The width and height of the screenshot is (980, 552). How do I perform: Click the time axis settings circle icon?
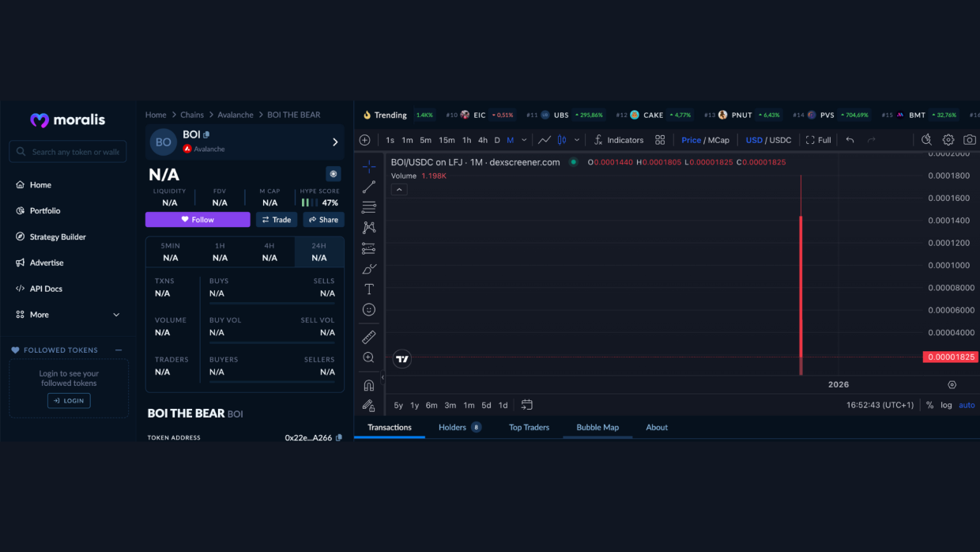click(952, 385)
